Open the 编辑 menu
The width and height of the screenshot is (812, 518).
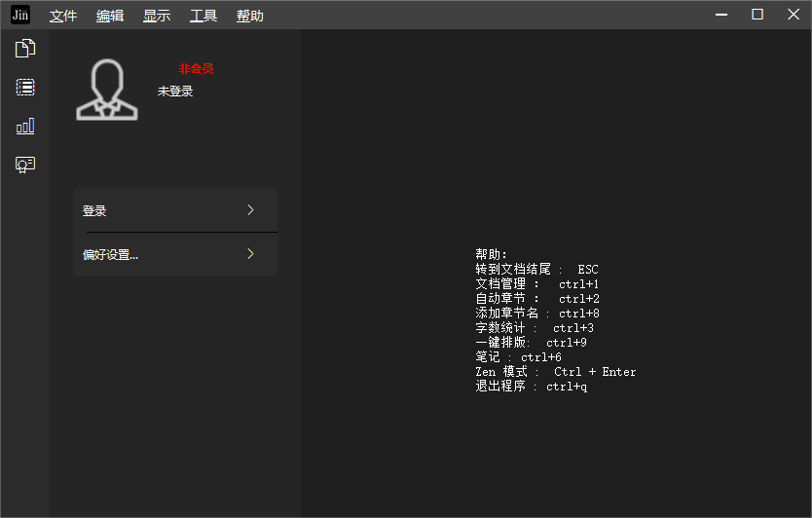110,16
